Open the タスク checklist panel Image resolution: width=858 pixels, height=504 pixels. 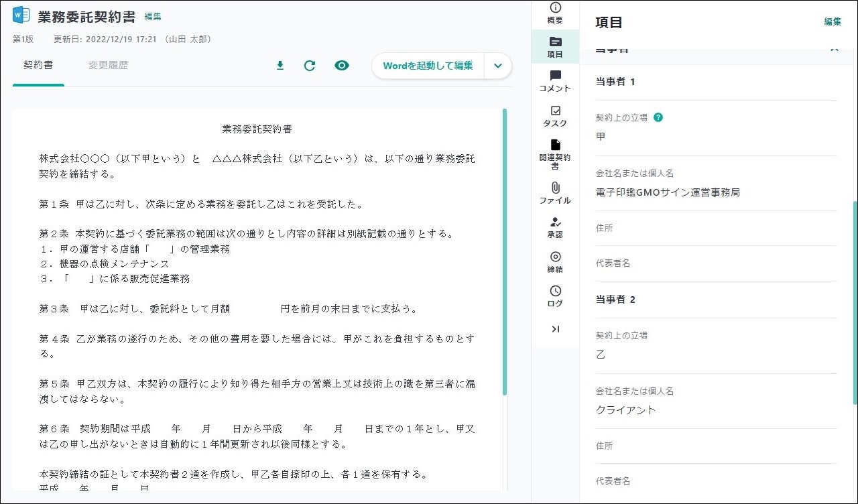555,116
